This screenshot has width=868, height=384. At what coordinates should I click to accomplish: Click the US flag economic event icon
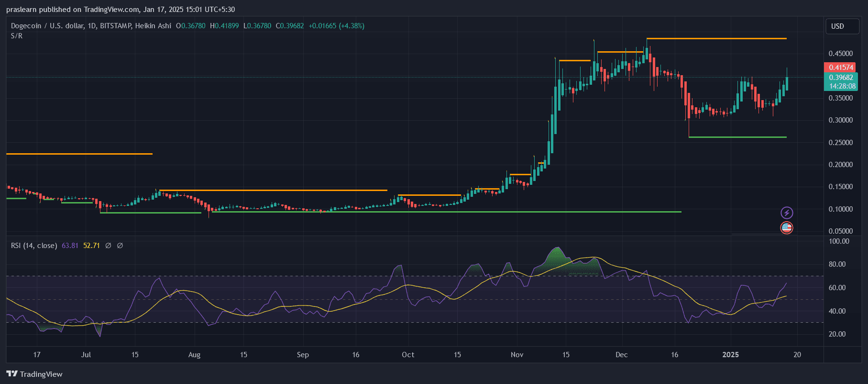point(787,228)
